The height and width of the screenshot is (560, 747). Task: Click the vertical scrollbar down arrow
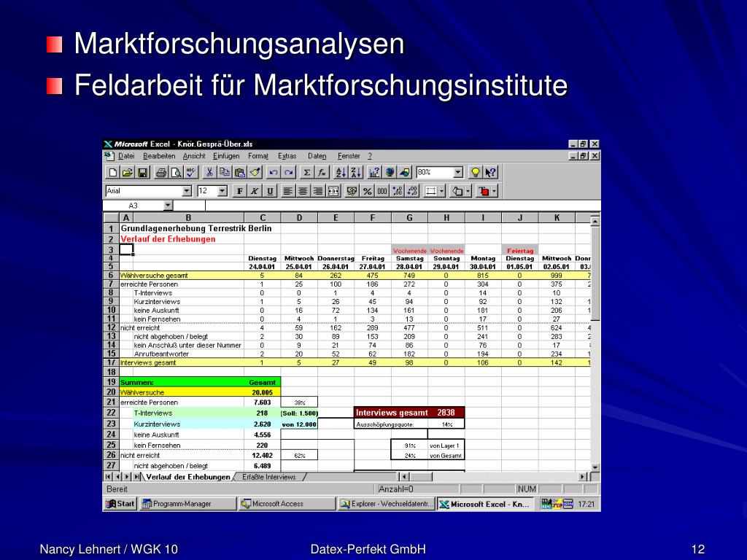595,467
